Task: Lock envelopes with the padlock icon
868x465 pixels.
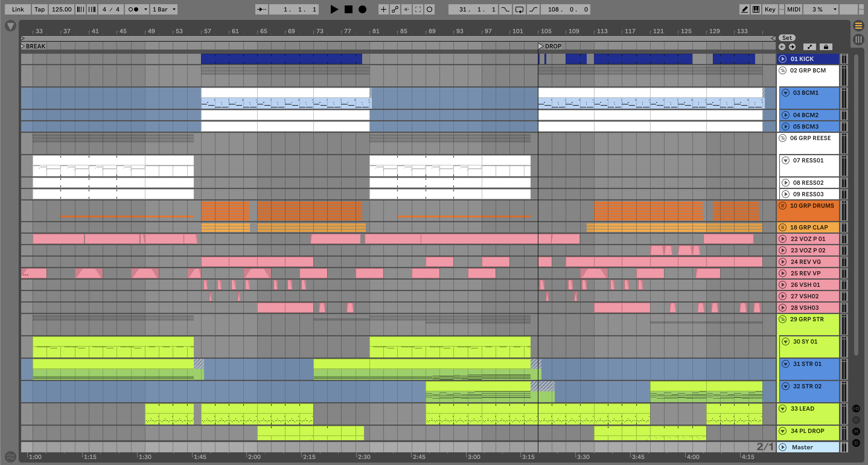Action: click(825, 47)
